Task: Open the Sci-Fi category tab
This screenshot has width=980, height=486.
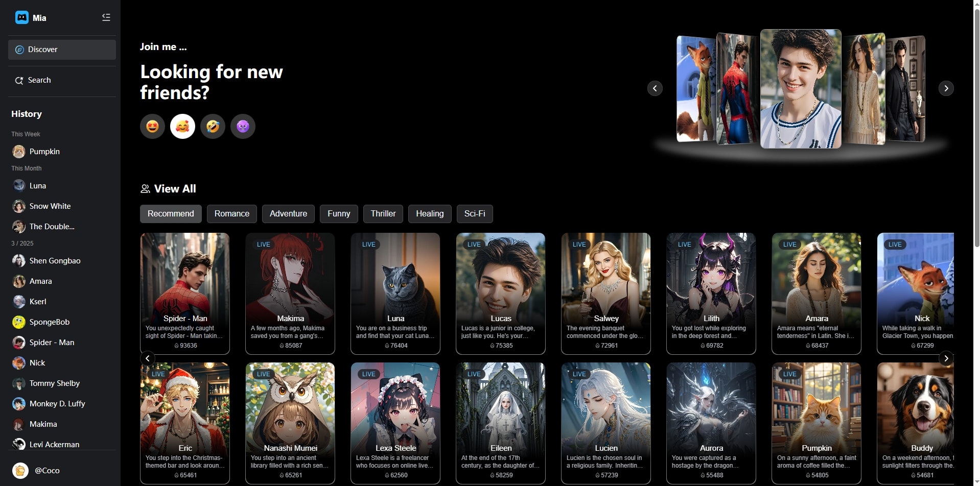Action: pyautogui.click(x=474, y=214)
